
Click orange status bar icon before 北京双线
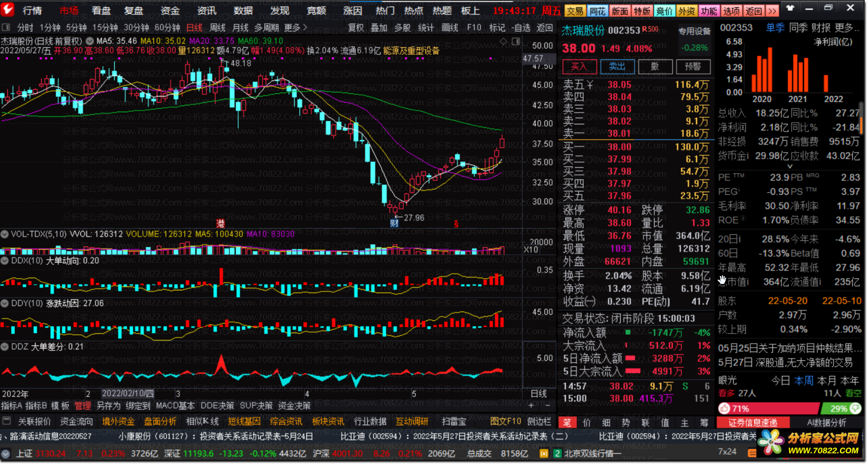coord(543,454)
